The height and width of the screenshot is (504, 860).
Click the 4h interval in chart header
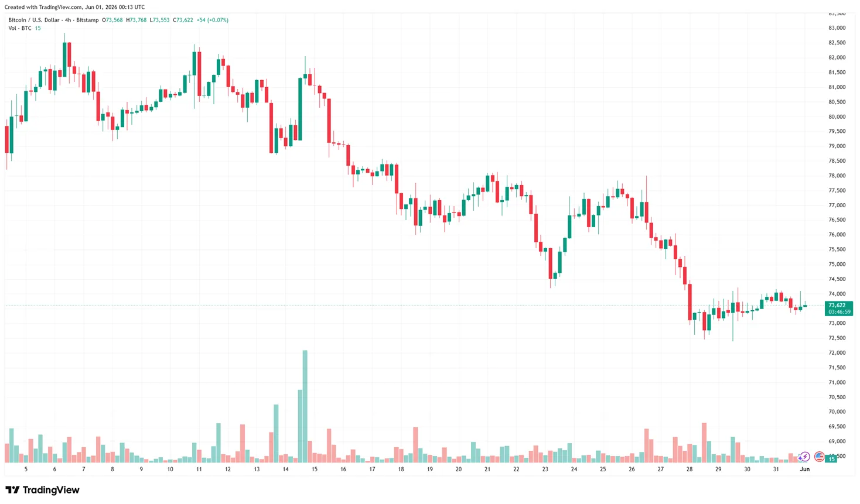coord(68,20)
